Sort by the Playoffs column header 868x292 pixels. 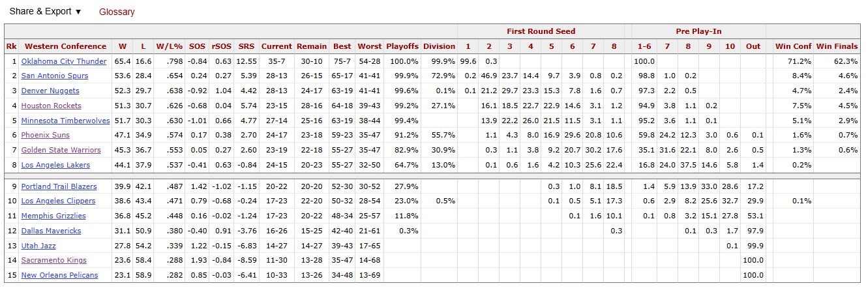[x=402, y=46]
